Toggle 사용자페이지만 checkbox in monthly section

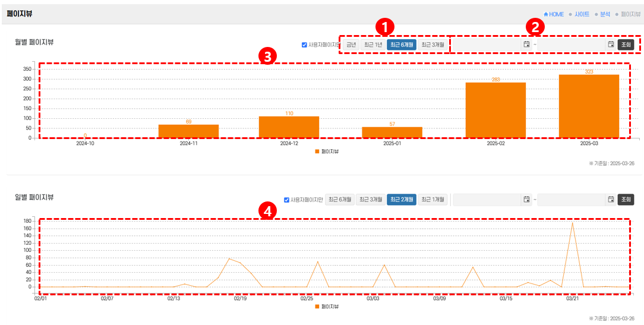304,45
